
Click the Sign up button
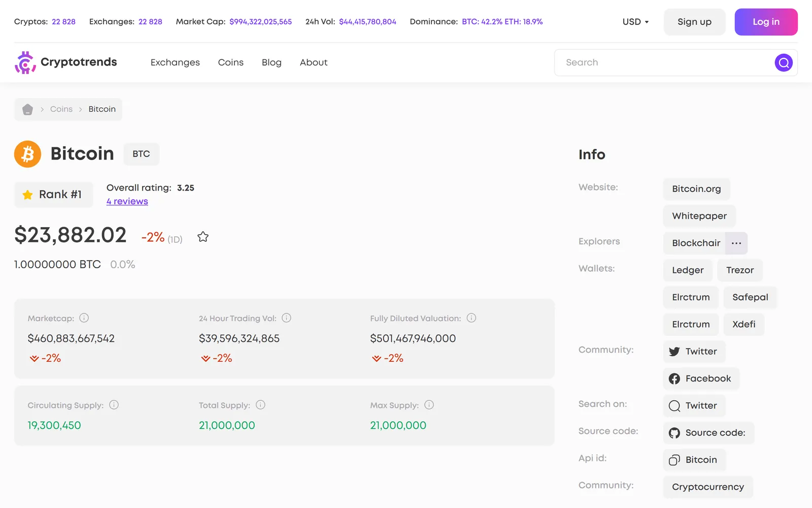(x=694, y=22)
